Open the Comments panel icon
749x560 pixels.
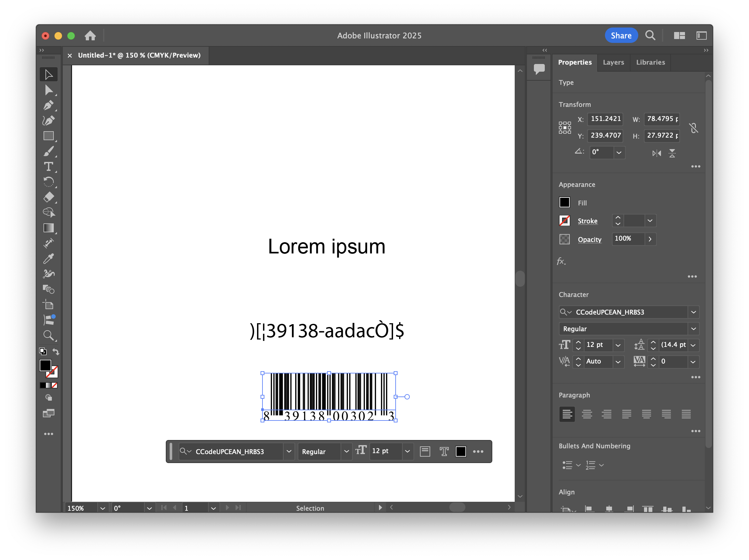(539, 69)
